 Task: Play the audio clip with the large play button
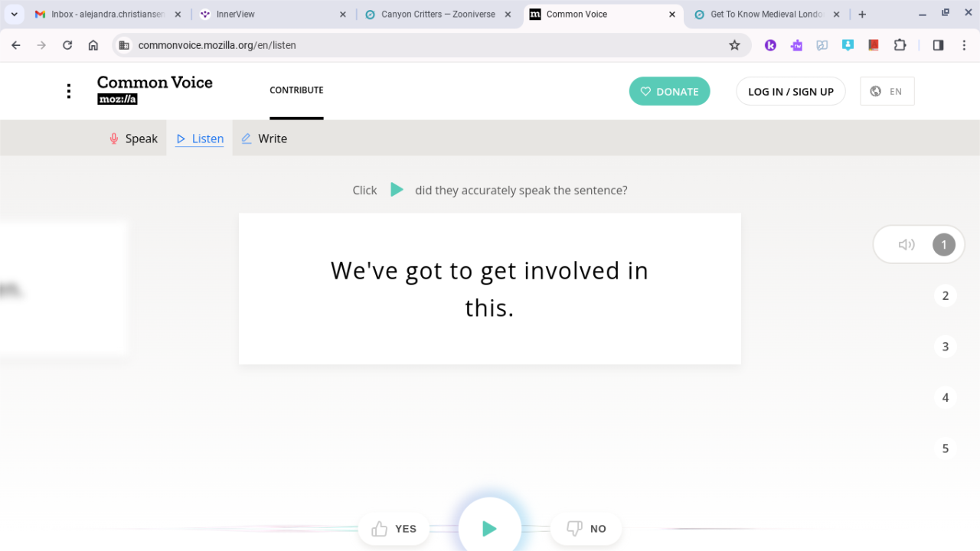pos(489,528)
